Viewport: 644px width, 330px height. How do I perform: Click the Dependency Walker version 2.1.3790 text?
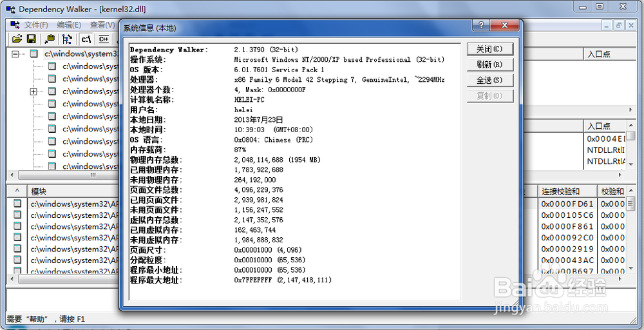(x=266, y=50)
